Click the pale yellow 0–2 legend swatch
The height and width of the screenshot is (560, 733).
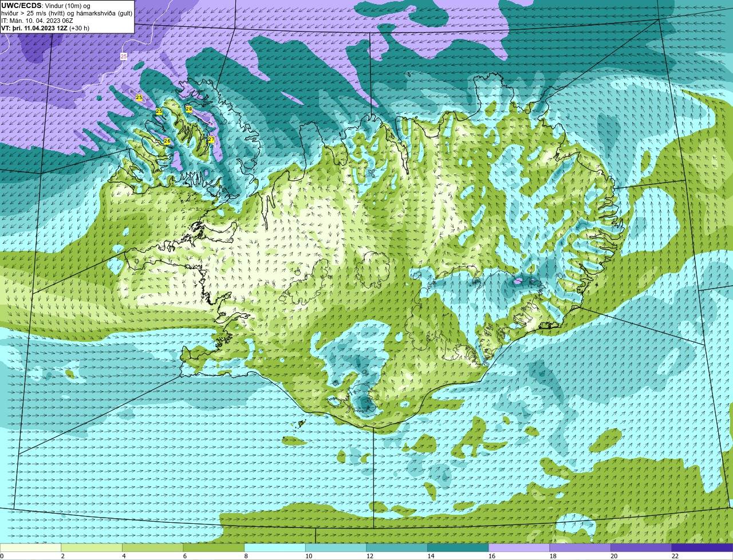(30, 547)
